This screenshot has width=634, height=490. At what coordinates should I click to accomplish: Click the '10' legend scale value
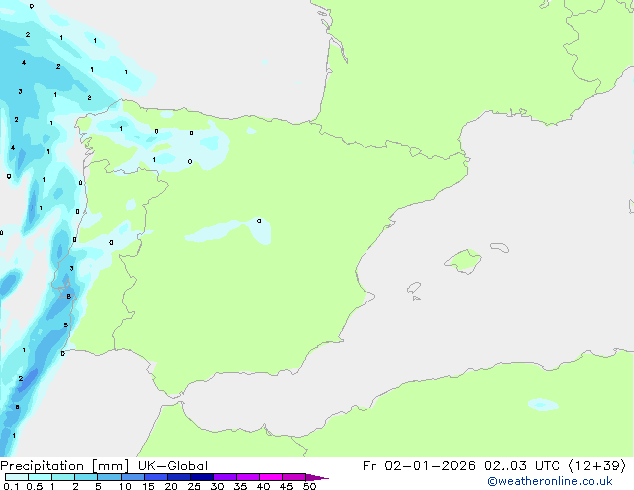(x=125, y=486)
